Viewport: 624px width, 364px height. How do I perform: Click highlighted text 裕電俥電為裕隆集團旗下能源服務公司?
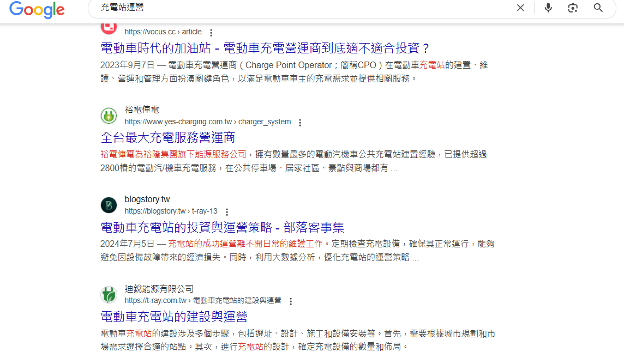coord(173,155)
